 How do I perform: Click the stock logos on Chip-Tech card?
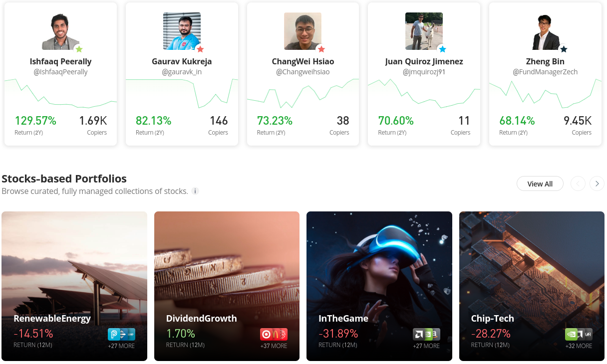click(x=579, y=334)
